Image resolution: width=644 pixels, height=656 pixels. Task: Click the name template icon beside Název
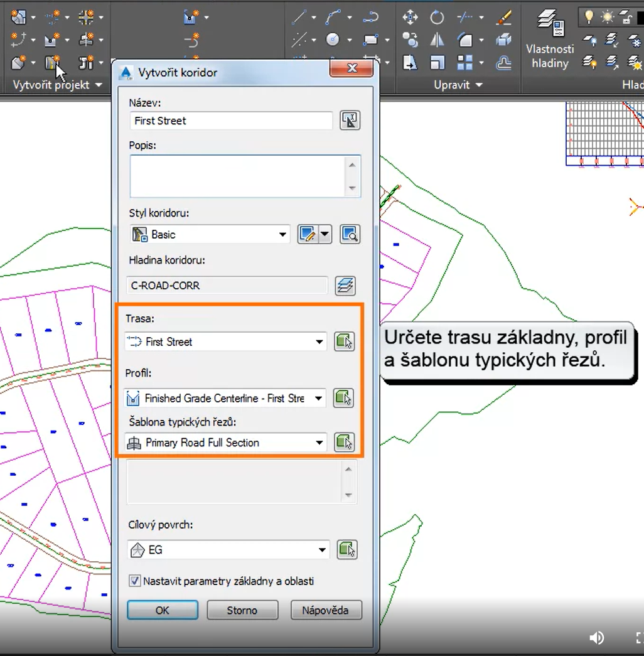click(x=350, y=121)
